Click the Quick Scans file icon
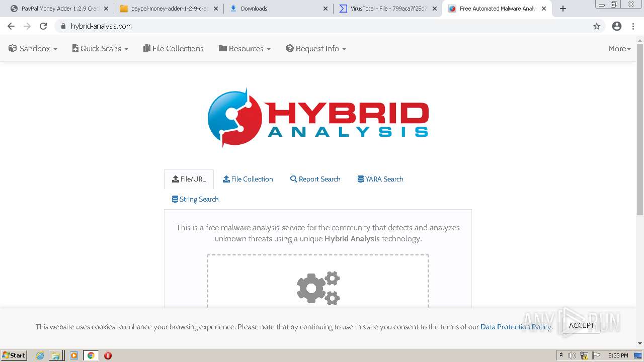The width and height of the screenshot is (644, 362). (x=75, y=48)
